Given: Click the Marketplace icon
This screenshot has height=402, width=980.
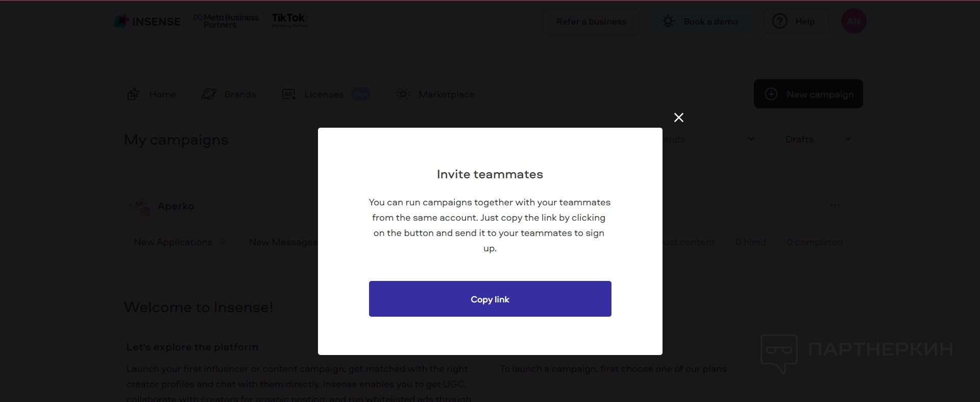Looking at the screenshot, I should (x=403, y=94).
